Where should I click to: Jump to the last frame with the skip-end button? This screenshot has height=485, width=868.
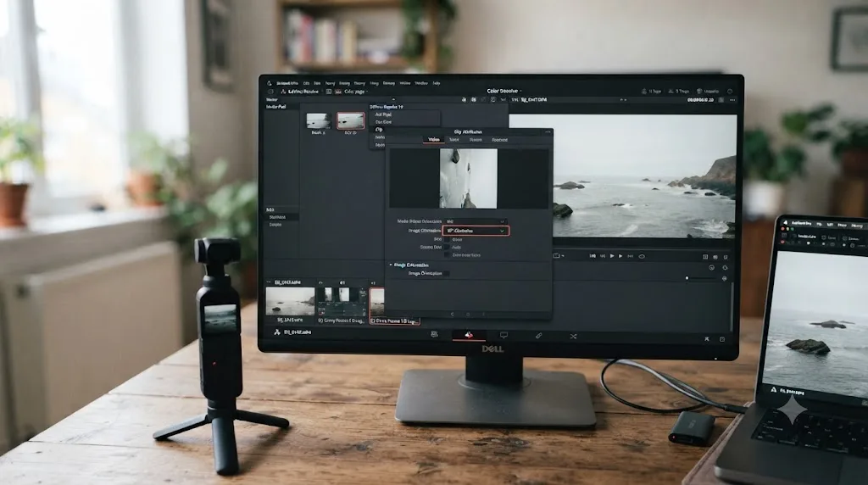[x=630, y=256]
